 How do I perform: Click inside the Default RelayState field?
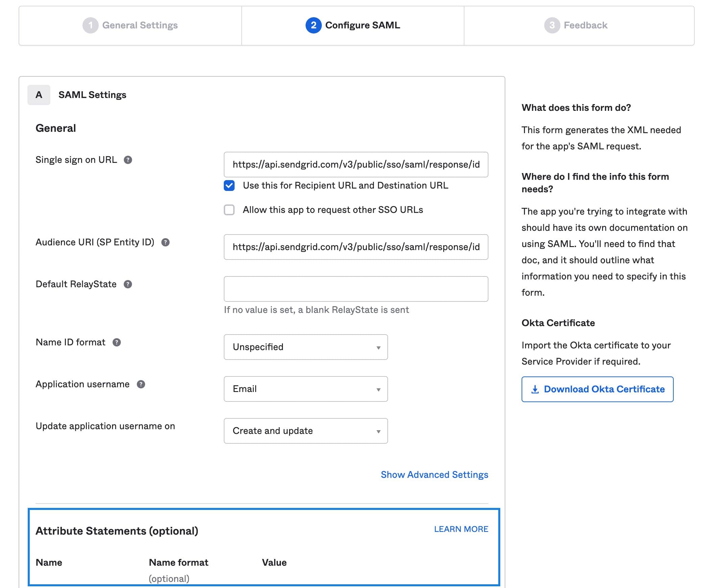355,289
